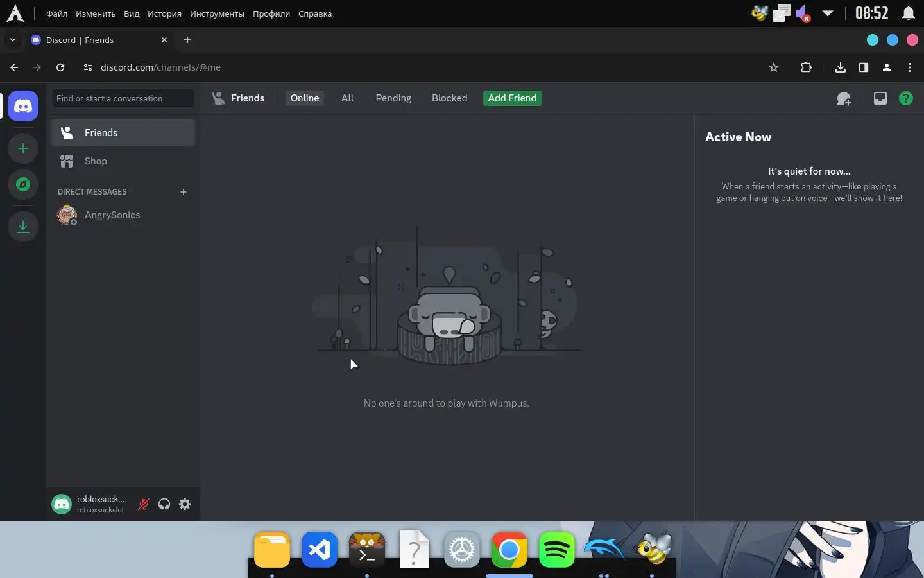Expand tab search dropdown arrow
This screenshot has width=924, height=578.
coord(12,40)
